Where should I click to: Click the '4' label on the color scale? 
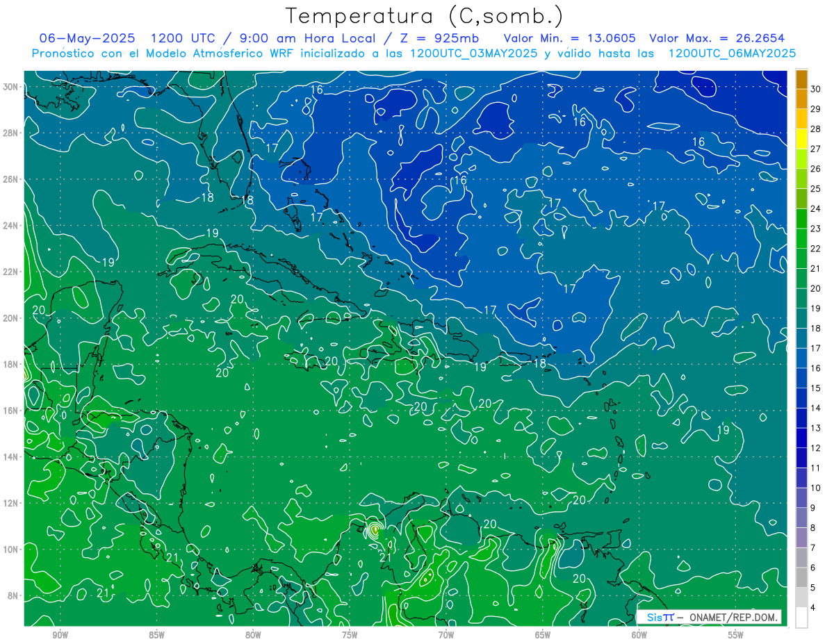812,608
